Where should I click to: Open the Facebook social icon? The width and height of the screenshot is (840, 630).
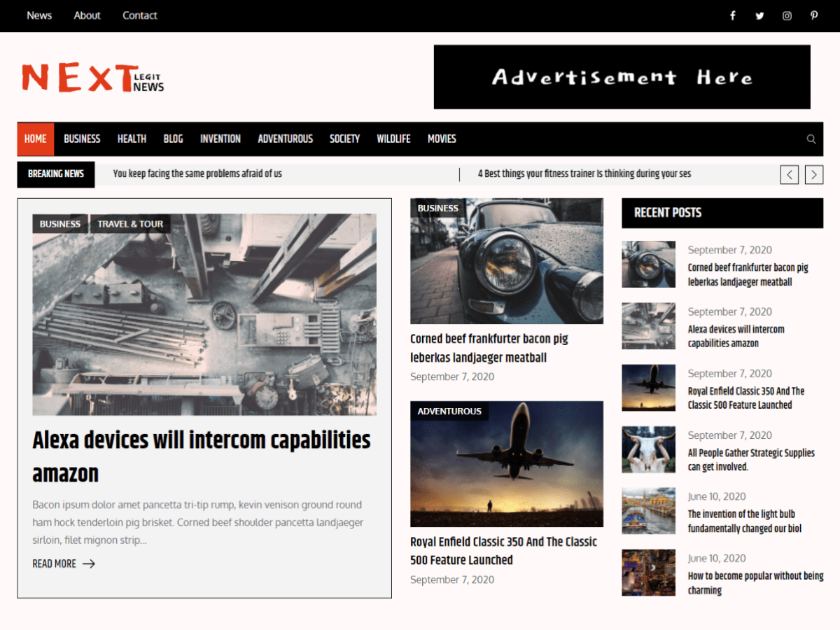coord(732,15)
